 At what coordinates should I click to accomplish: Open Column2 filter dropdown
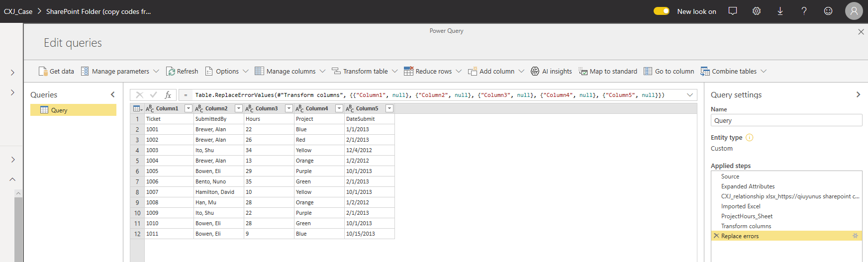pyautogui.click(x=238, y=108)
